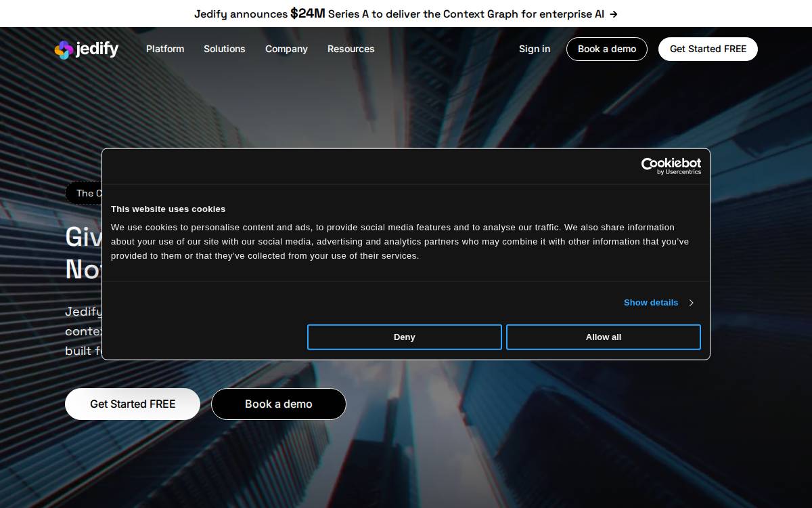Expand cookie details via Show details chevron
812x508 pixels.
691,303
